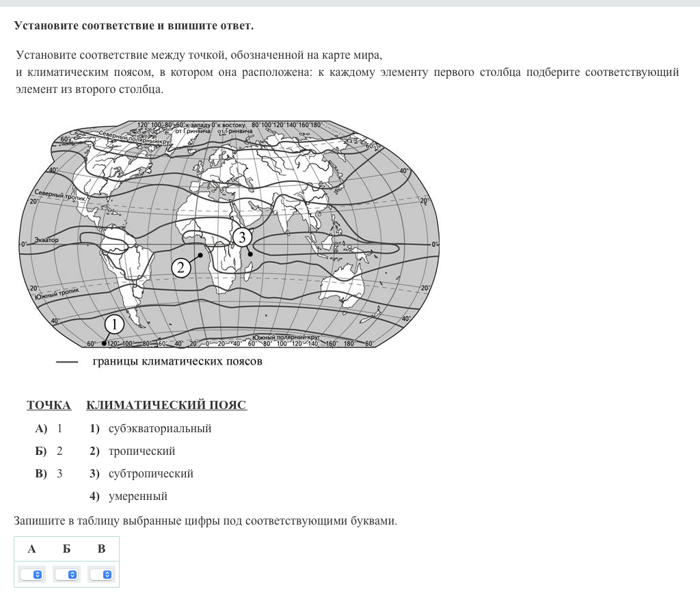Click the 'ТОЧКА' column heading
The width and height of the screenshot is (700, 606).
(x=49, y=406)
